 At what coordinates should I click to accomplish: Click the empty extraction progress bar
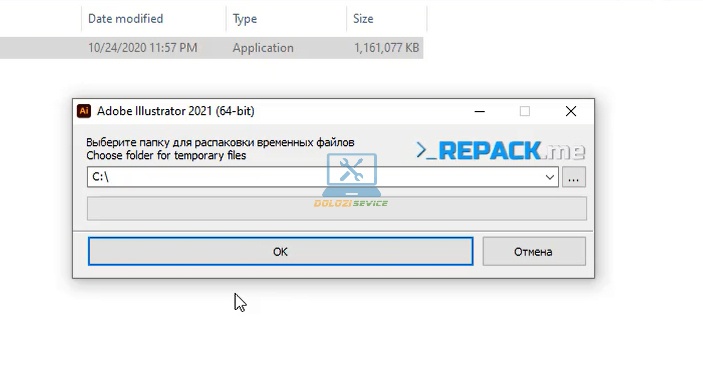click(x=337, y=209)
